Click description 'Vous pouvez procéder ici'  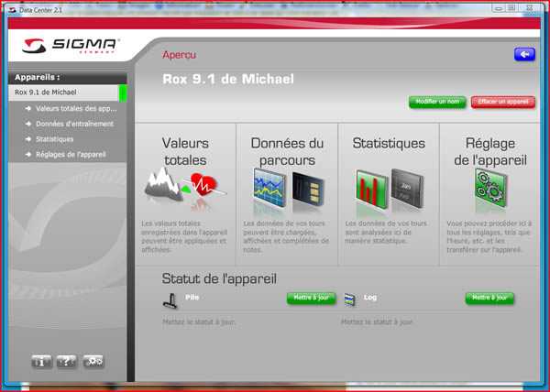(489, 236)
